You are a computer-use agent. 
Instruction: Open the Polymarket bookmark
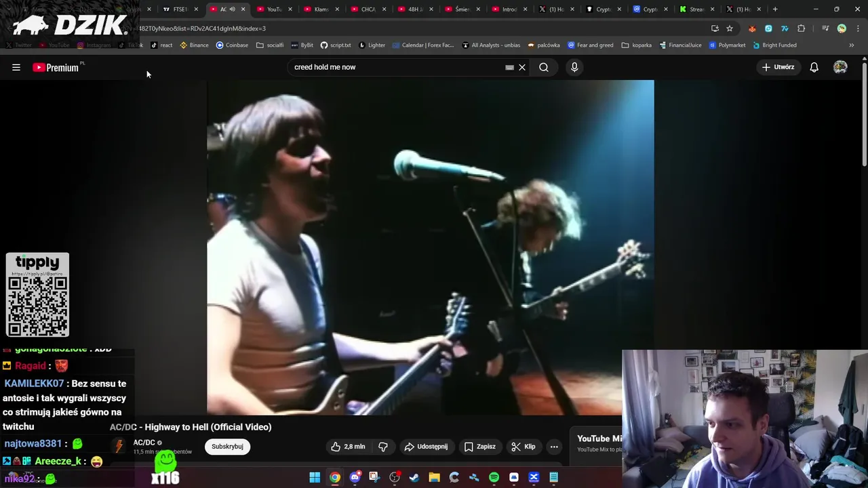[x=727, y=45]
